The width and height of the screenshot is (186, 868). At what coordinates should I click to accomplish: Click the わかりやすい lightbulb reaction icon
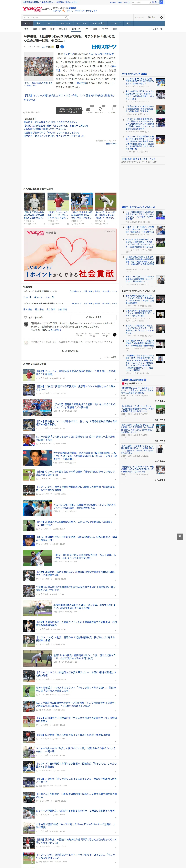tap(100, 110)
